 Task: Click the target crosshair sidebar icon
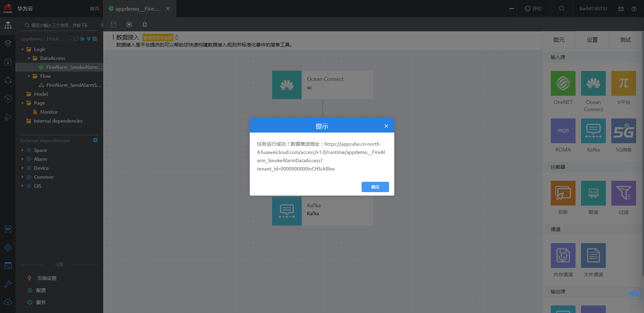pyautogui.click(x=8, y=248)
